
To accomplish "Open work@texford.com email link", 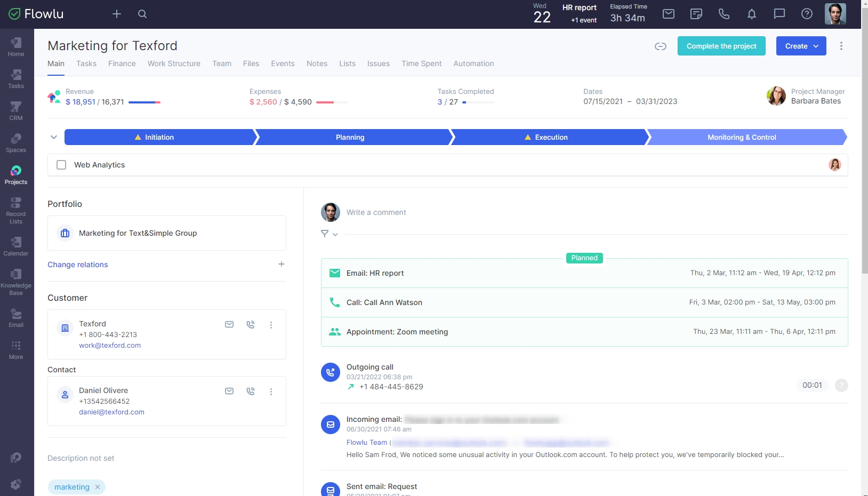I will pos(110,345).
